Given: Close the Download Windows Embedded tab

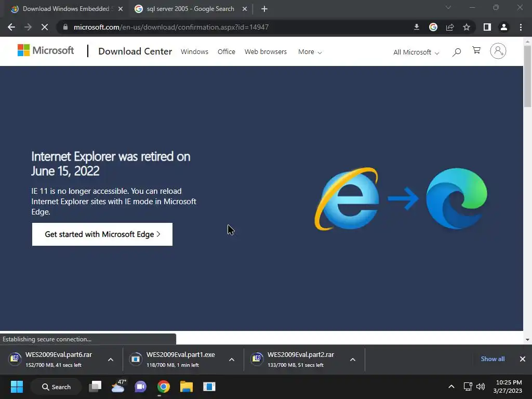Looking at the screenshot, I should pos(121,9).
